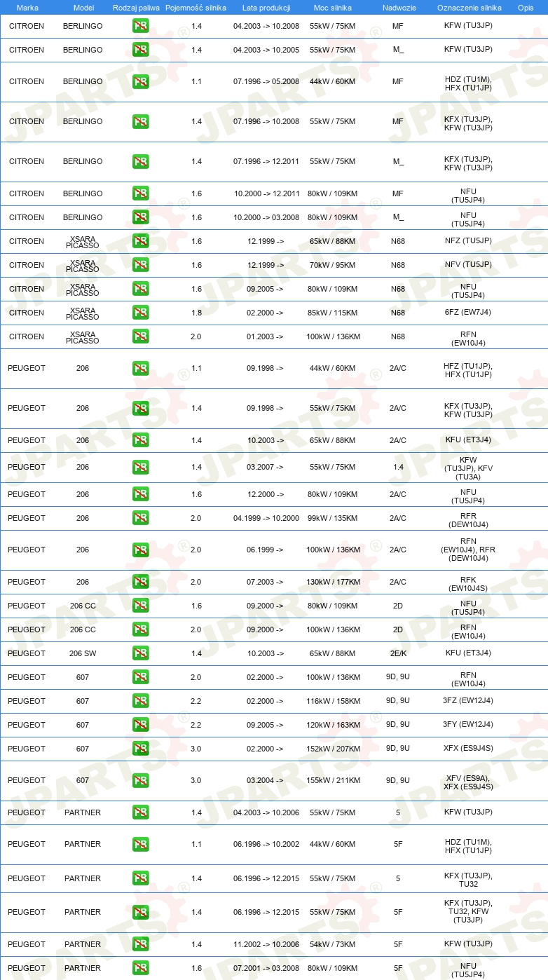Click fuel icon in Berlingo 07.1996 -> 12.2011 row
This screenshot has width=548, height=980.
coord(140,161)
